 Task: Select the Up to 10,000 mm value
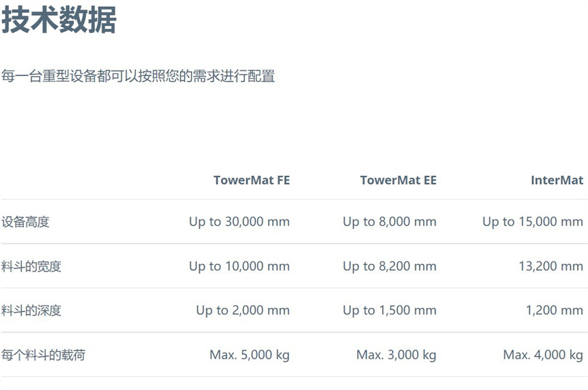tap(239, 266)
